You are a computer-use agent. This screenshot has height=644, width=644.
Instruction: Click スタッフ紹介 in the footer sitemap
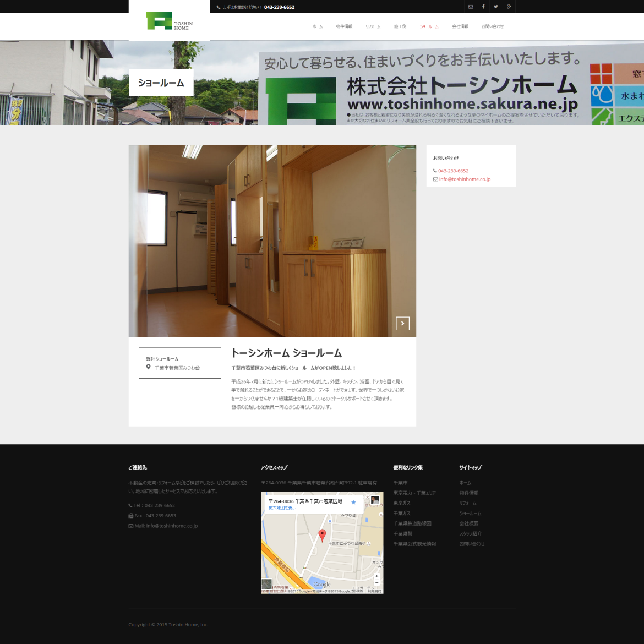coord(471,534)
